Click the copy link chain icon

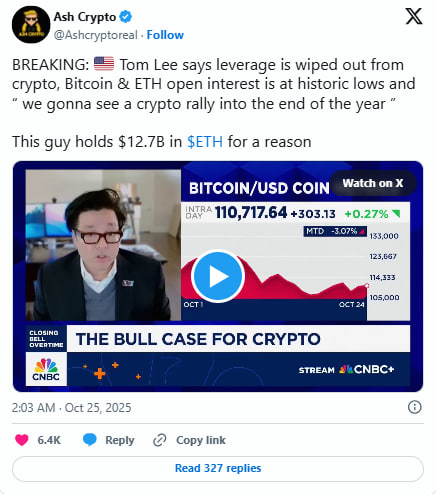pyautogui.click(x=160, y=440)
